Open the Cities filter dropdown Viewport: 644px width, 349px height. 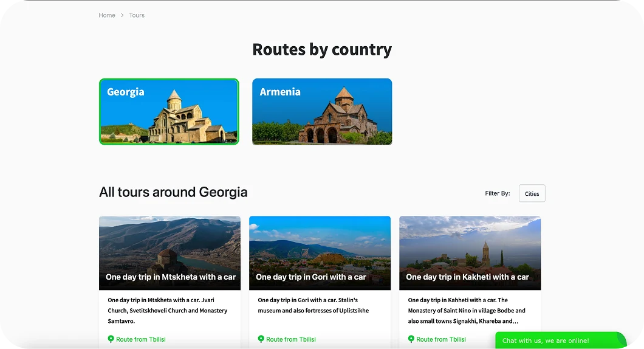pyautogui.click(x=532, y=193)
